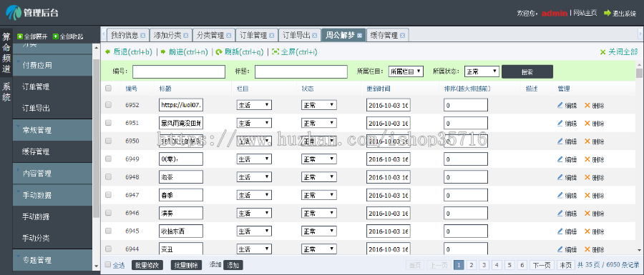Click the 批量删除 button

(186, 265)
